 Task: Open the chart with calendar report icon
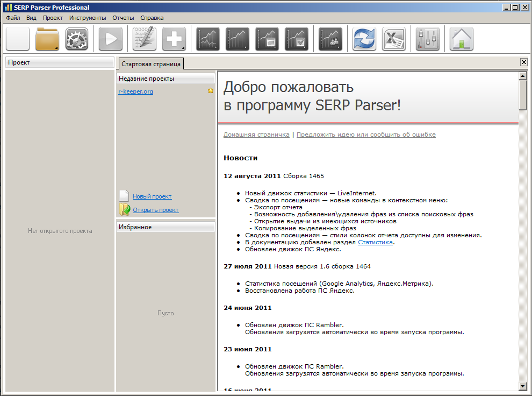pos(267,39)
